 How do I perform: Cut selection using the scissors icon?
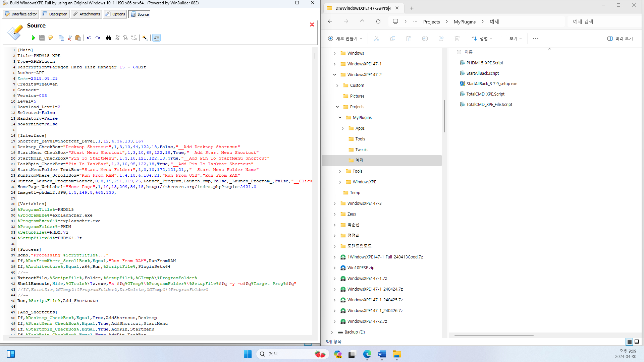pyautogui.click(x=69, y=38)
